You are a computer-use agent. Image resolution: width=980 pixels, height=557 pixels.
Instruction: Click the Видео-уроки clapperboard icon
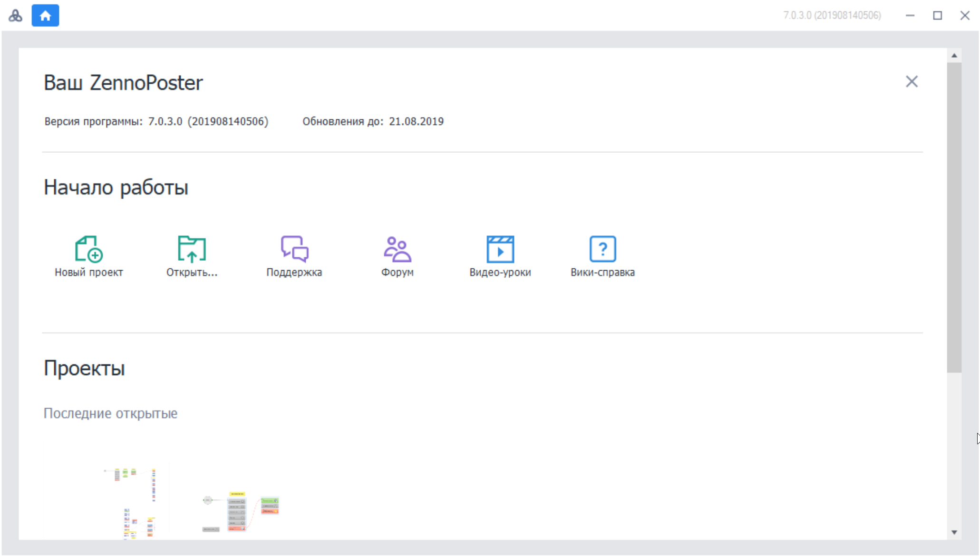pos(500,249)
